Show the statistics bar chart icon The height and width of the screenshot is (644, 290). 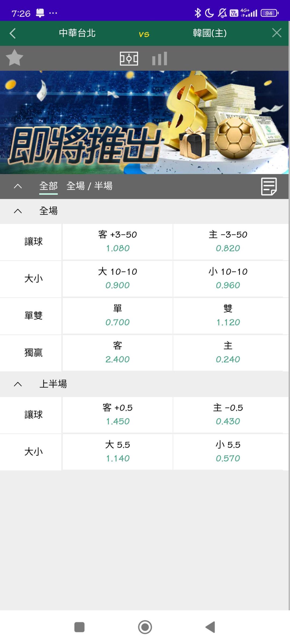[x=160, y=58]
